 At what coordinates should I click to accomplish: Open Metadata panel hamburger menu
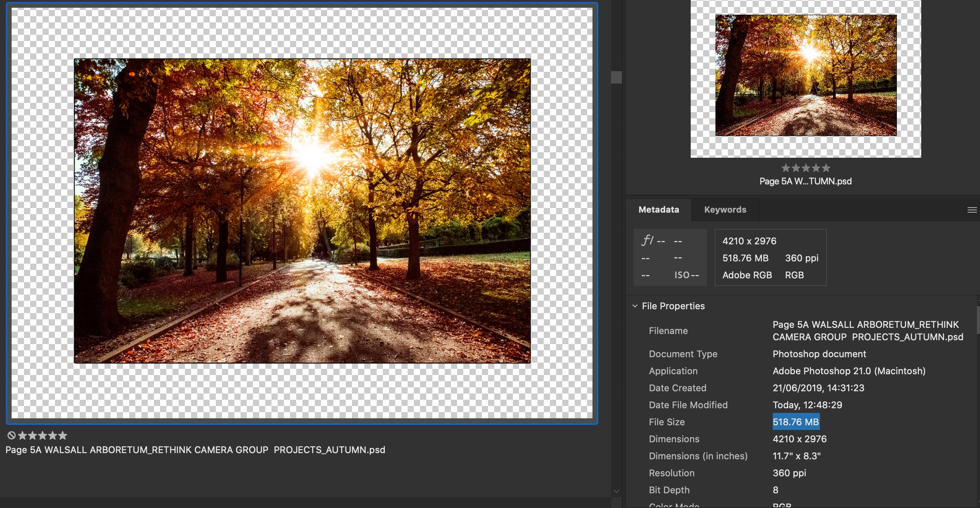tap(972, 210)
